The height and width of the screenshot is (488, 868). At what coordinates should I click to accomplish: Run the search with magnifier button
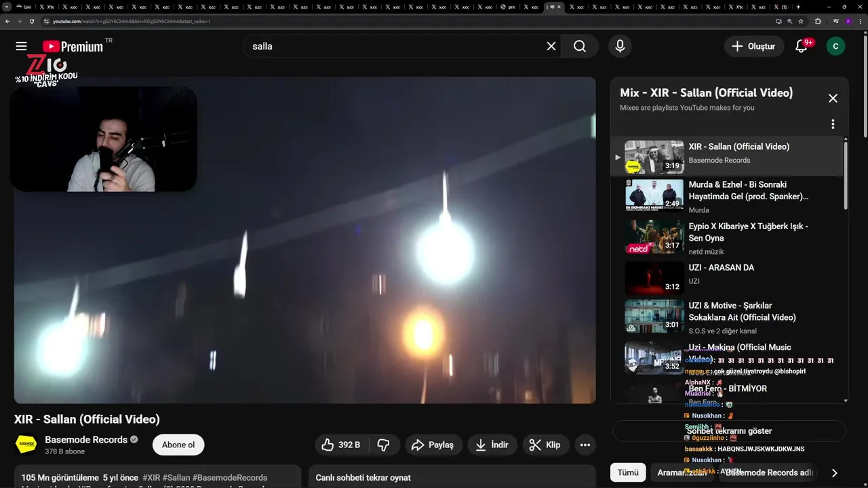coord(580,46)
